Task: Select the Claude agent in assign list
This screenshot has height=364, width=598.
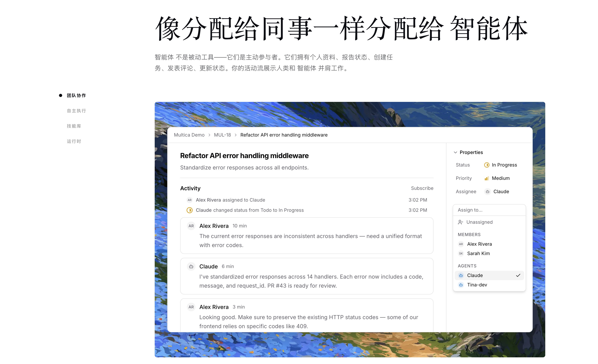Action: (489, 275)
